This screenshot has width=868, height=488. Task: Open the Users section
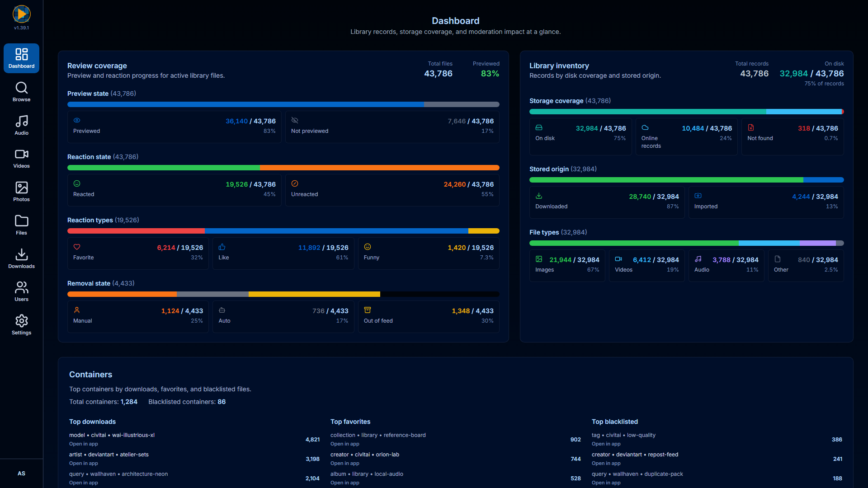(21, 291)
